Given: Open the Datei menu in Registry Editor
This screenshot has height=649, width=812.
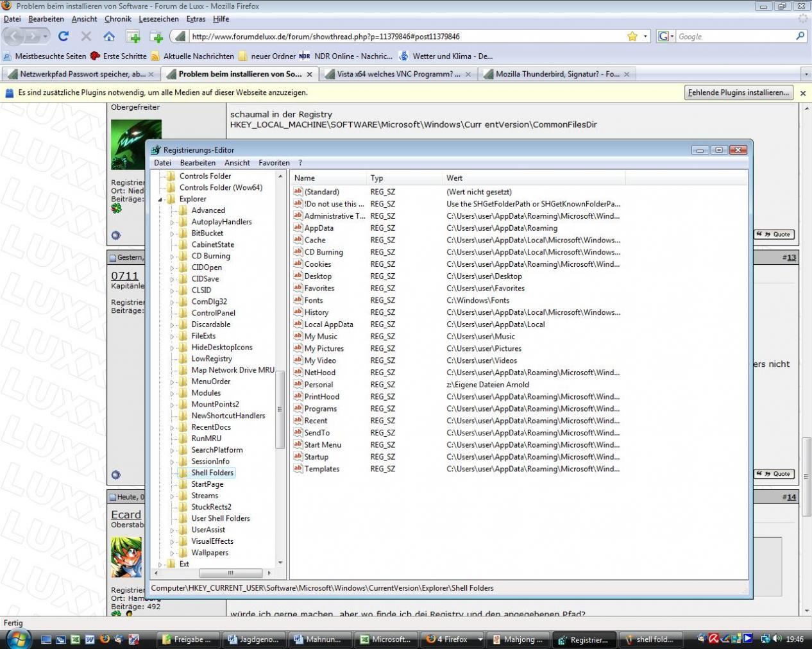Looking at the screenshot, I should 162,163.
